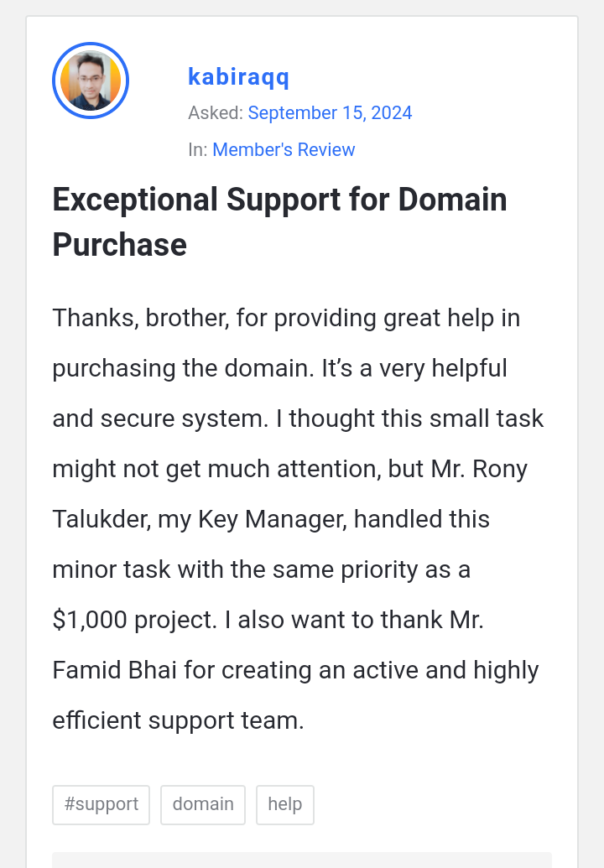
Task: Open the kabiraqq username link
Action: (238, 77)
